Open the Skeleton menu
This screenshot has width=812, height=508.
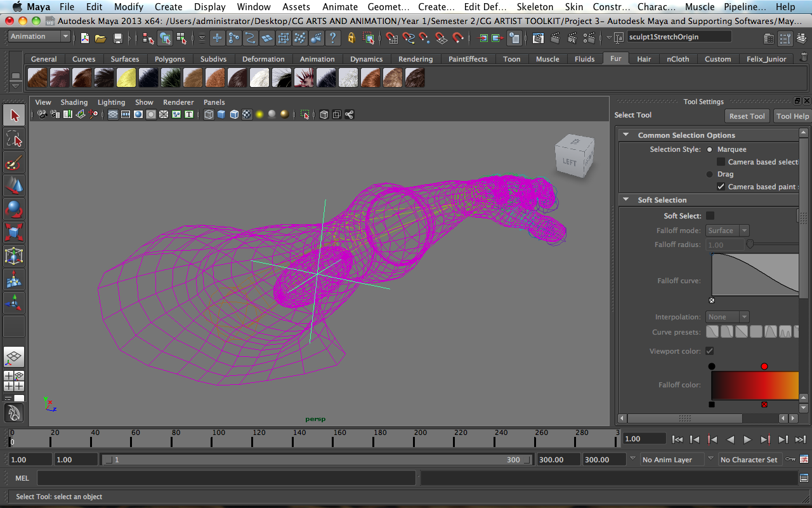[535, 7]
